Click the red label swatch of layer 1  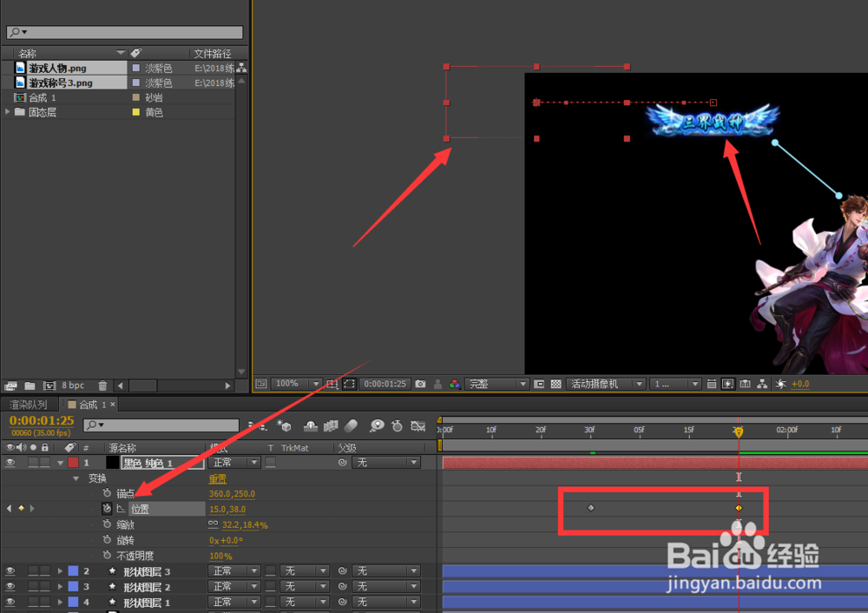click(x=73, y=463)
